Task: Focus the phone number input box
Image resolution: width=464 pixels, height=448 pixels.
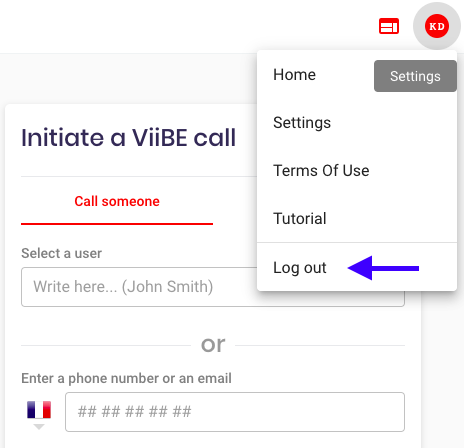Action: tap(235, 412)
